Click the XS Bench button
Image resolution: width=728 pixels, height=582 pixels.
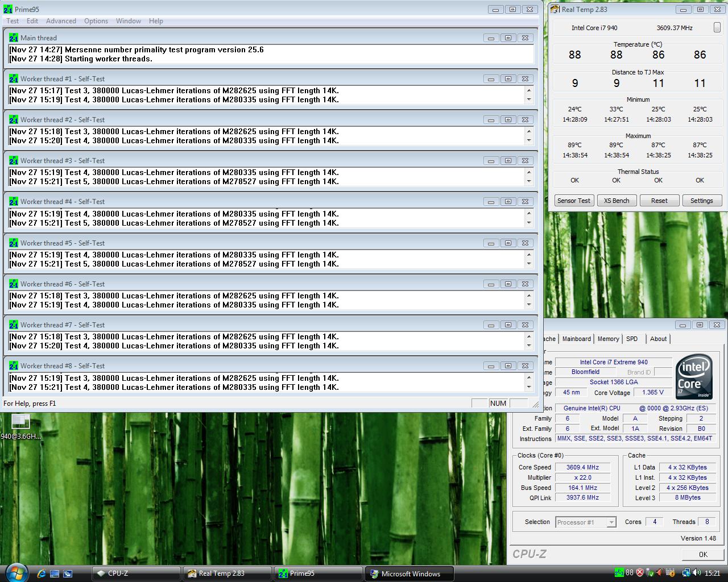pos(617,201)
